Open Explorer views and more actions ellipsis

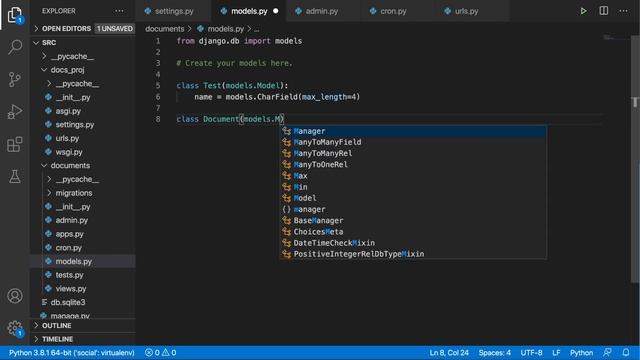pyautogui.click(x=119, y=11)
